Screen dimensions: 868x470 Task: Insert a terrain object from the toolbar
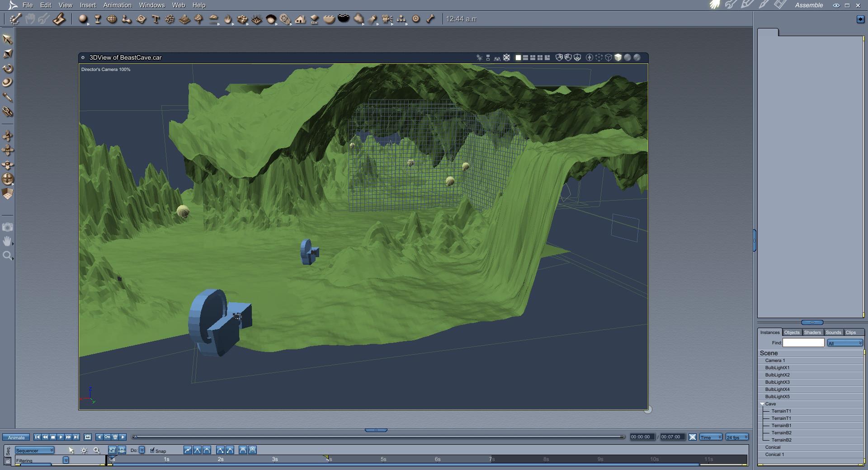[184, 19]
